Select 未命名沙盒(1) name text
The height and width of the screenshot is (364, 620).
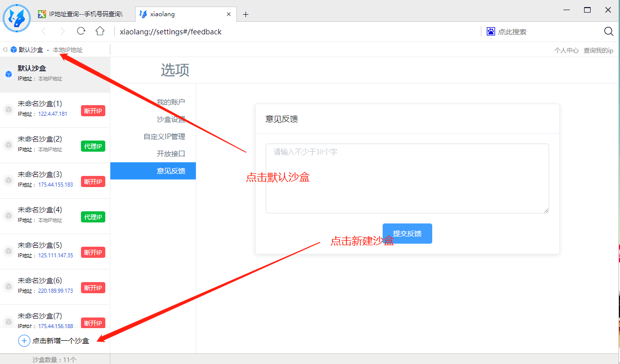pos(40,104)
